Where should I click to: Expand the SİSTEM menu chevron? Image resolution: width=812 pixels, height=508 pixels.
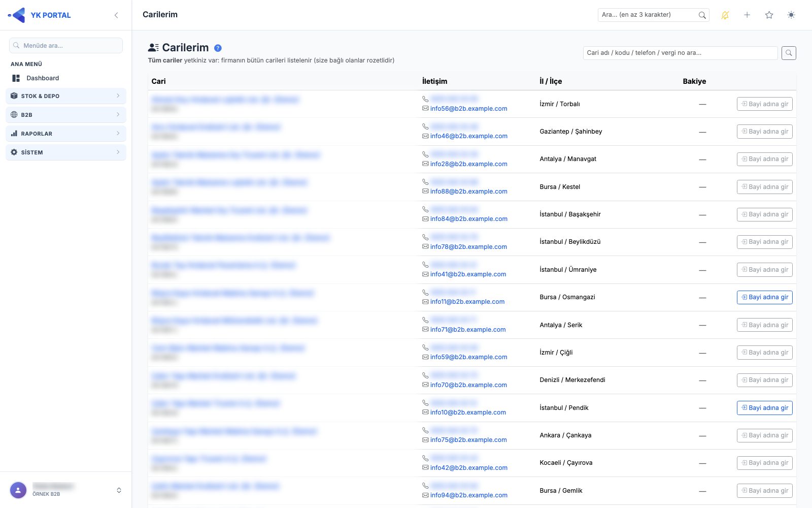click(118, 152)
